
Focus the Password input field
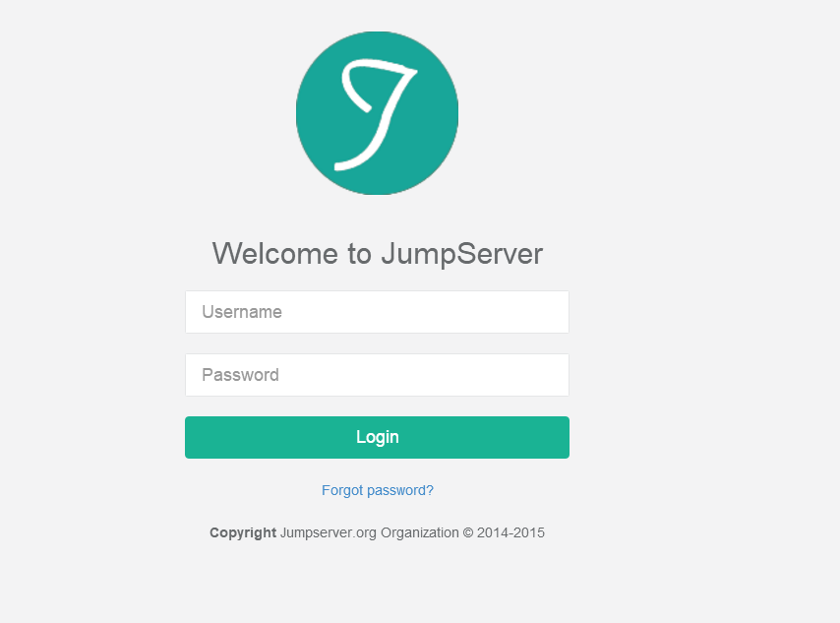point(377,375)
